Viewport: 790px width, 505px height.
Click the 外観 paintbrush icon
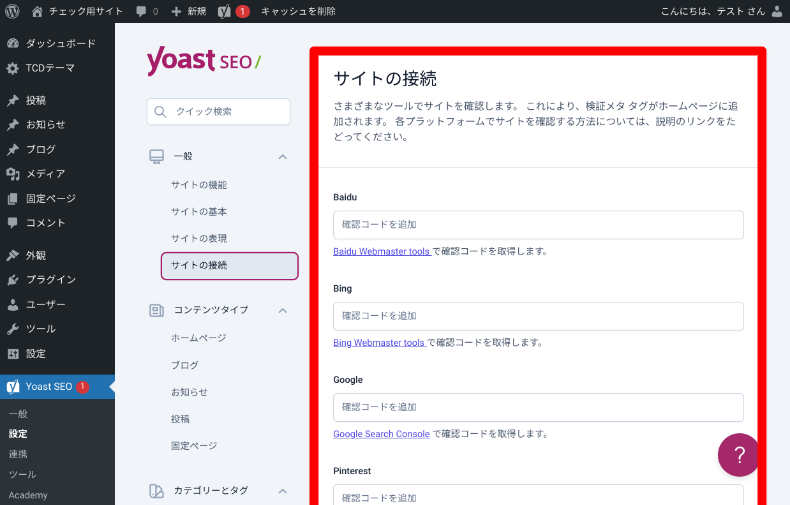point(13,255)
